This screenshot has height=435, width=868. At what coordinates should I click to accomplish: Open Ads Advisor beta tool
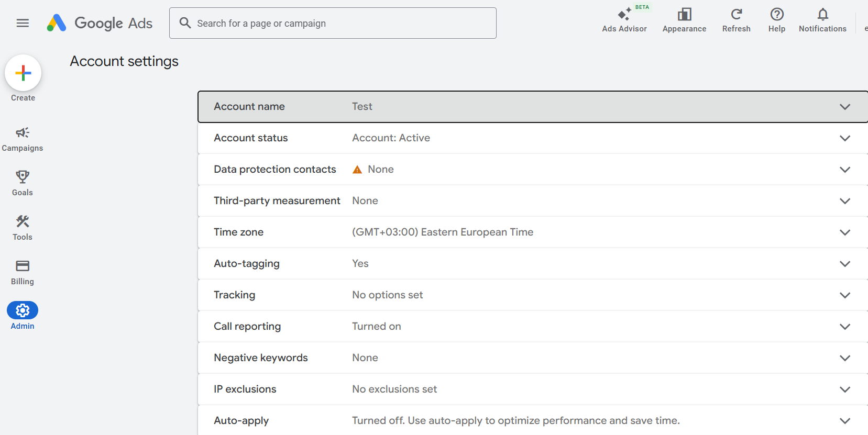624,20
